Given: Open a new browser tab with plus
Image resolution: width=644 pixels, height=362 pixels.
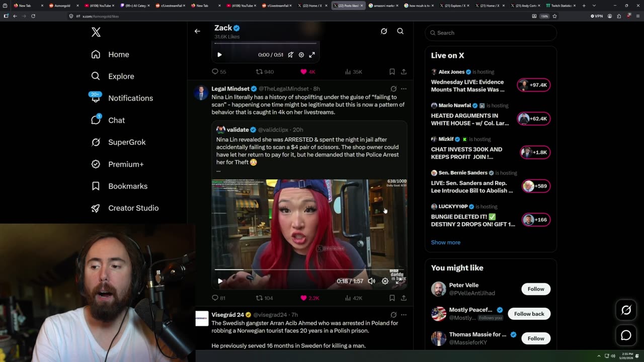Looking at the screenshot, I should [584, 6].
